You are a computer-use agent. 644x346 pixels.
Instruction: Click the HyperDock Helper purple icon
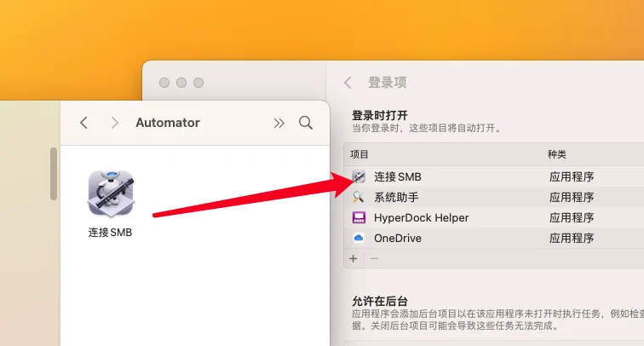click(359, 218)
